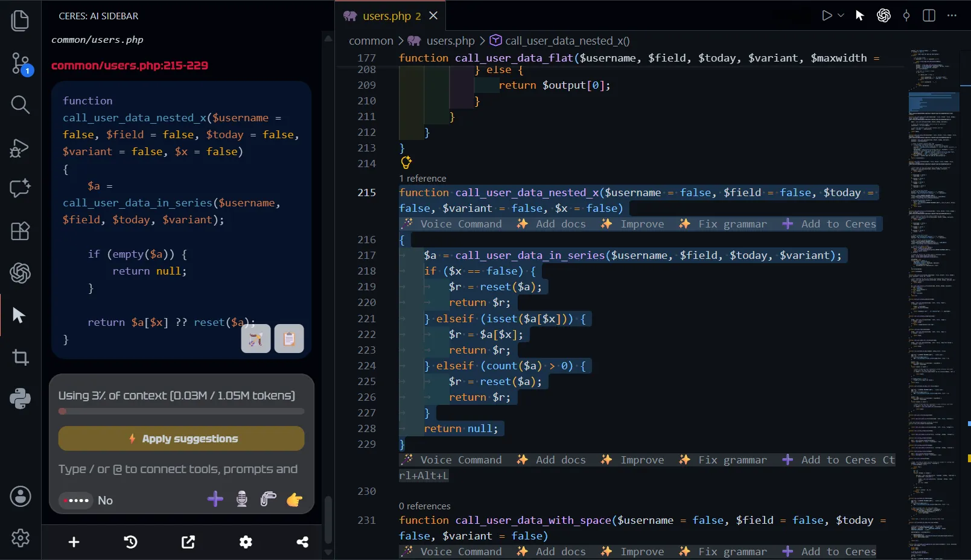Image resolution: width=971 pixels, height=560 pixels.
Task: Click 'Fix grammar' lens after line 229
Action: click(x=723, y=460)
